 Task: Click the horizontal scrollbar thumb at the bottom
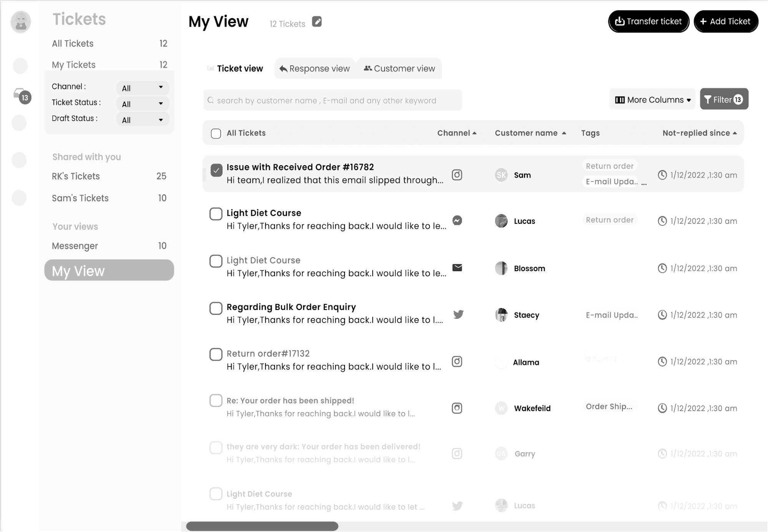pyautogui.click(x=262, y=526)
